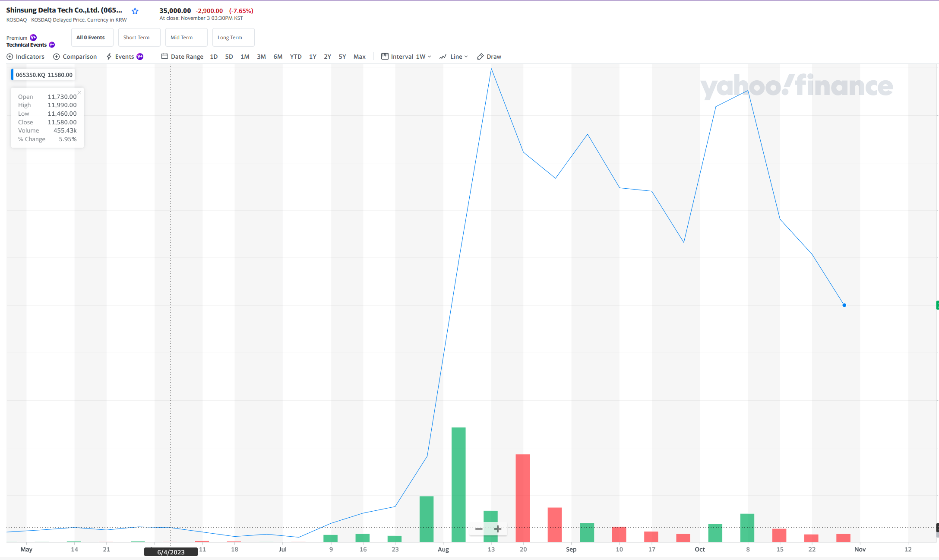Click the Oct label on the time axis
Viewport: 939px width, 560px height.
(700, 549)
